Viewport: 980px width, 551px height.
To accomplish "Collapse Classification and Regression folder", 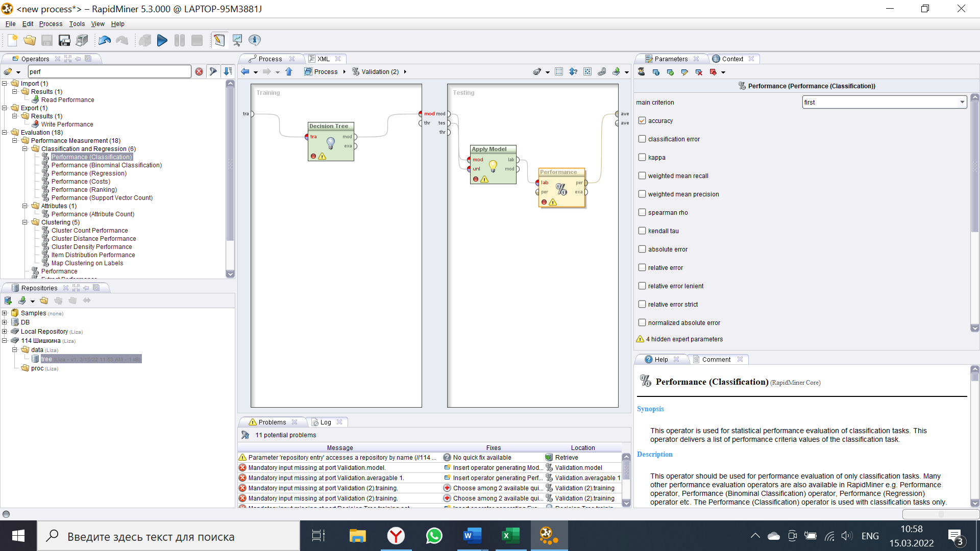I will click(25, 148).
